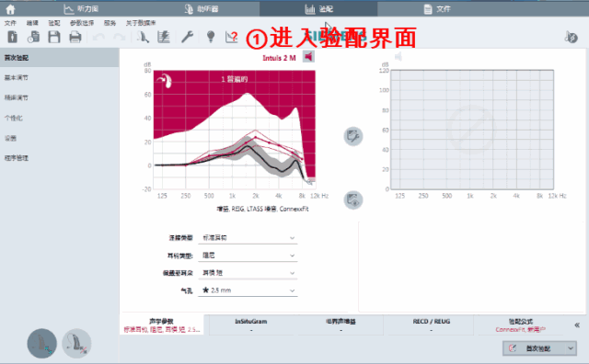This screenshot has height=364, width=589.
Task: Go to the Home screen icon
Action: tap(10, 9)
